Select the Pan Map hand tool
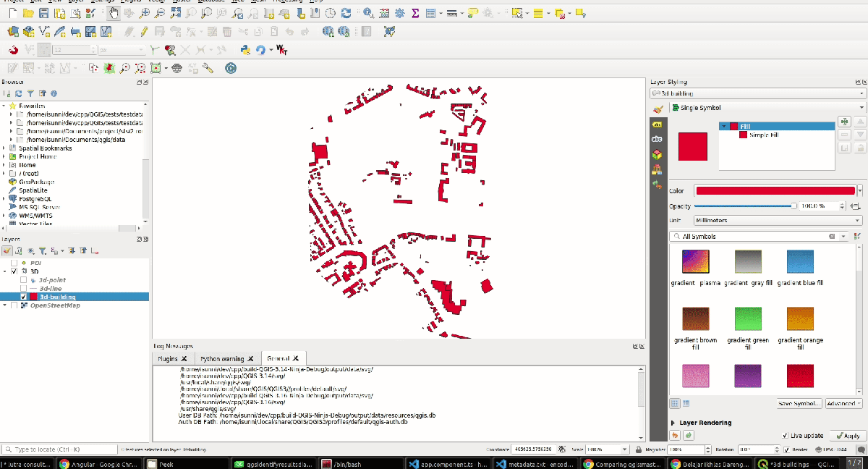 tap(114, 13)
